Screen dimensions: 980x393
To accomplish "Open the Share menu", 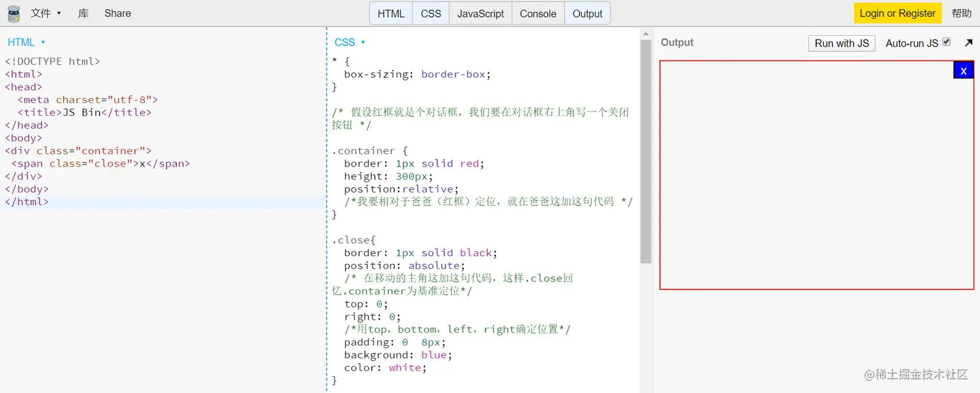I will (x=117, y=13).
